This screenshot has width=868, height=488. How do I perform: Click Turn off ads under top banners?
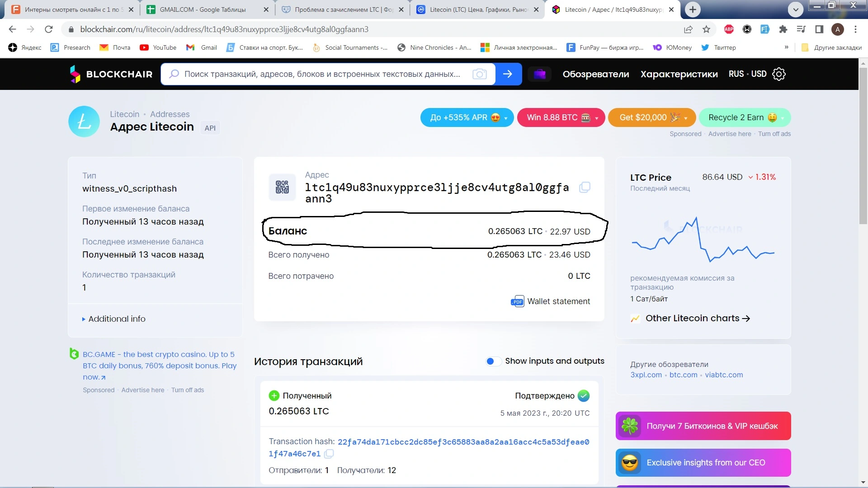click(x=774, y=134)
